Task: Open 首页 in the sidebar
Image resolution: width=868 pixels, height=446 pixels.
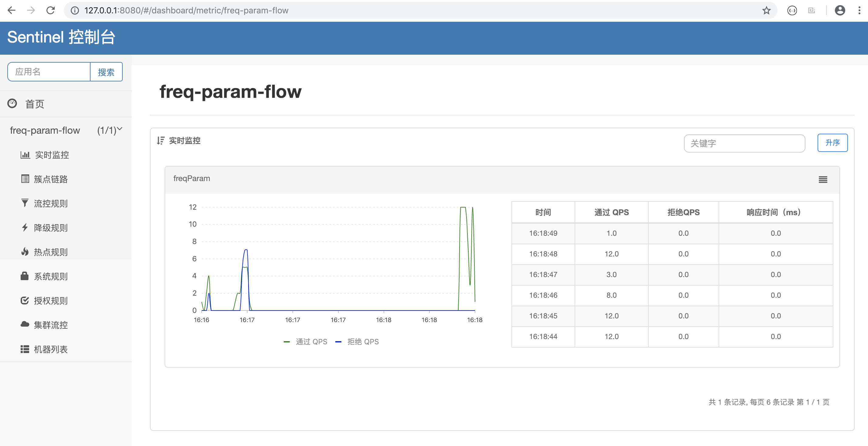Action: pos(35,104)
